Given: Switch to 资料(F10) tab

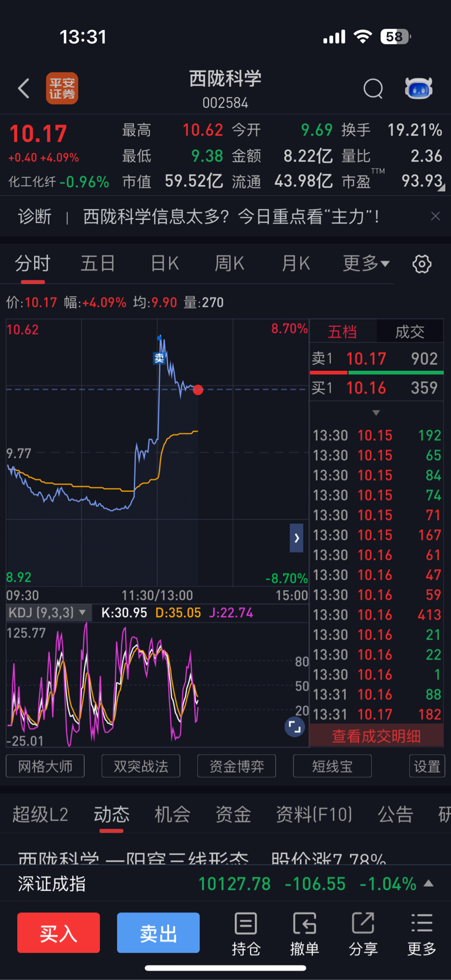Looking at the screenshot, I should [314, 815].
